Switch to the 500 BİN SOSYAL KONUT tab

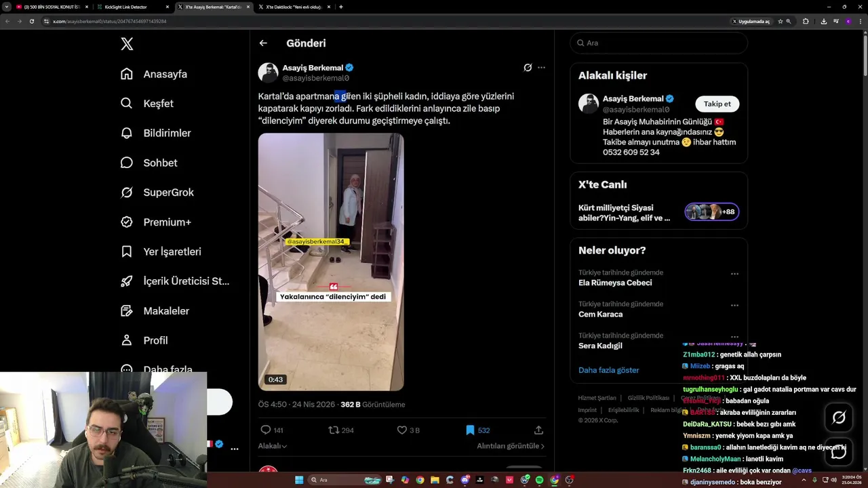point(52,7)
